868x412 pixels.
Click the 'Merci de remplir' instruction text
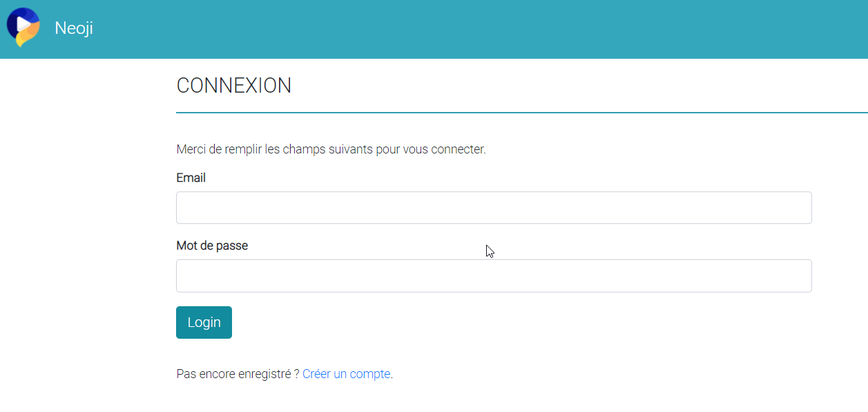click(331, 149)
